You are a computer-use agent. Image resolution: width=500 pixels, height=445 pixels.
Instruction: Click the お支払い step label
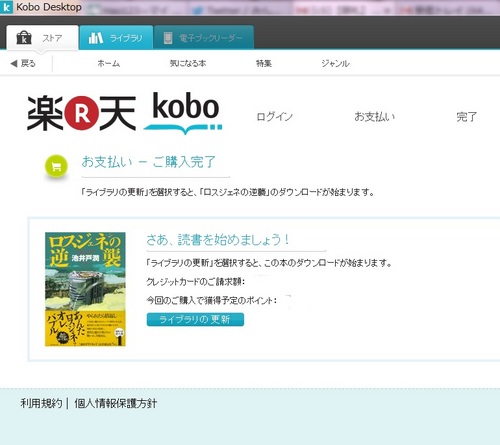[x=375, y=117]
